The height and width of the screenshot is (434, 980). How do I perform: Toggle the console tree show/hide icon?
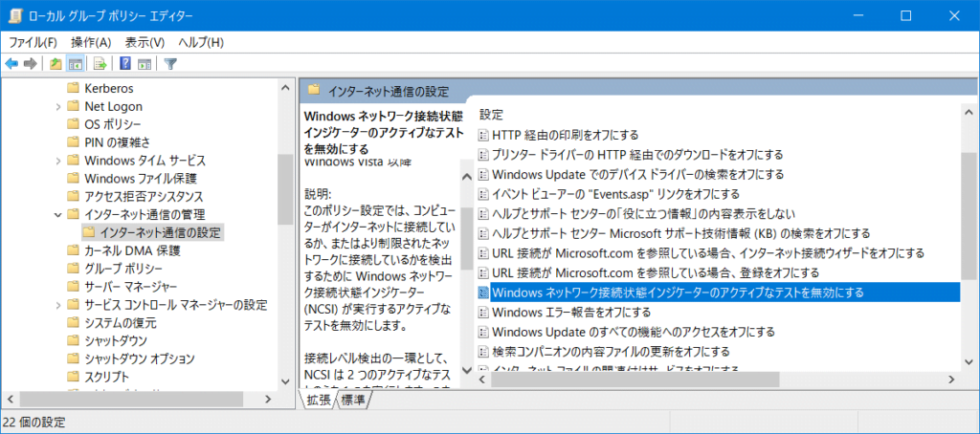(x=76, y=64)
